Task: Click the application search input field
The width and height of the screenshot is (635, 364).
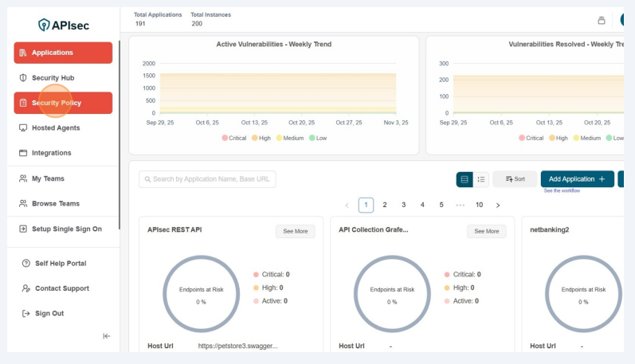Action: 207,179
